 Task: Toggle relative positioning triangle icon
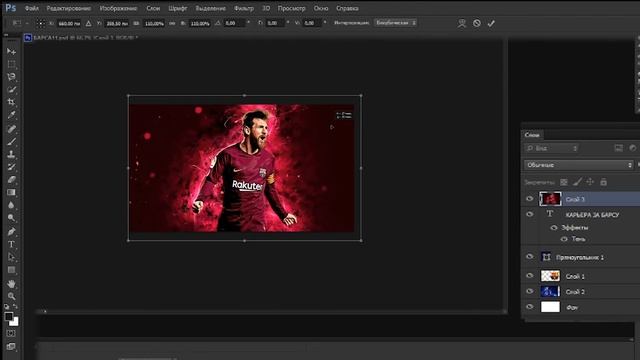88,24
